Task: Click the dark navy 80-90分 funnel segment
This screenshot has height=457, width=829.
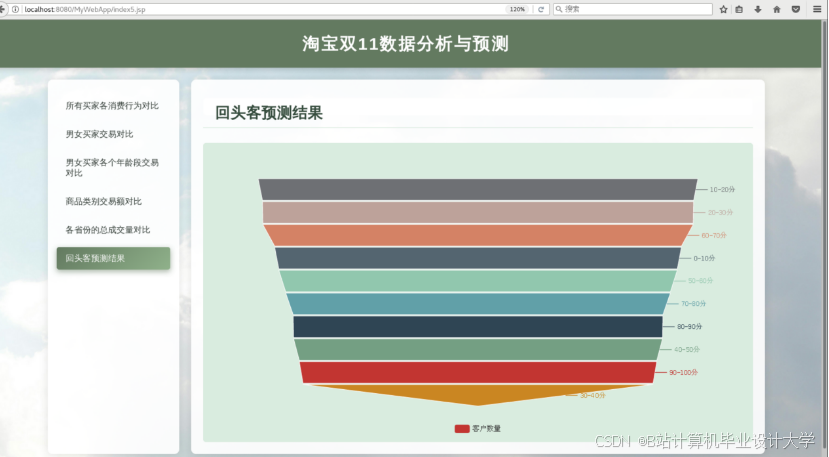Action: click(478, 326)
